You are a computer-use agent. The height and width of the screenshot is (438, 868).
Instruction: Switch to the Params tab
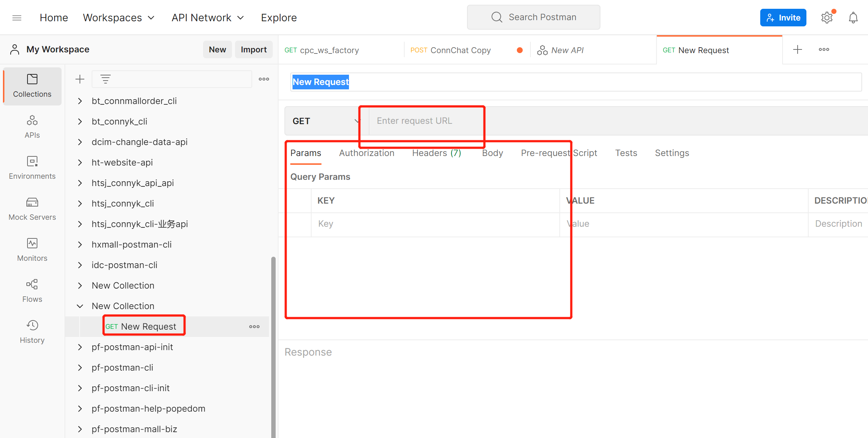pos(306,153)
